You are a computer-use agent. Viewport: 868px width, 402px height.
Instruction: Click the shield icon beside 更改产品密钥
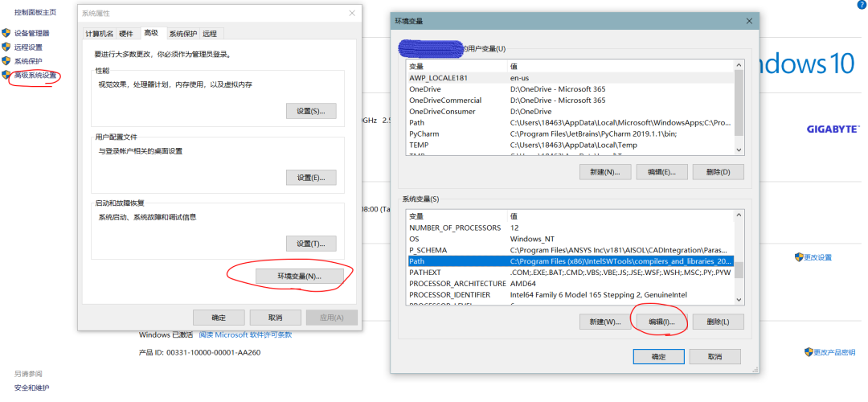[809, 352]
